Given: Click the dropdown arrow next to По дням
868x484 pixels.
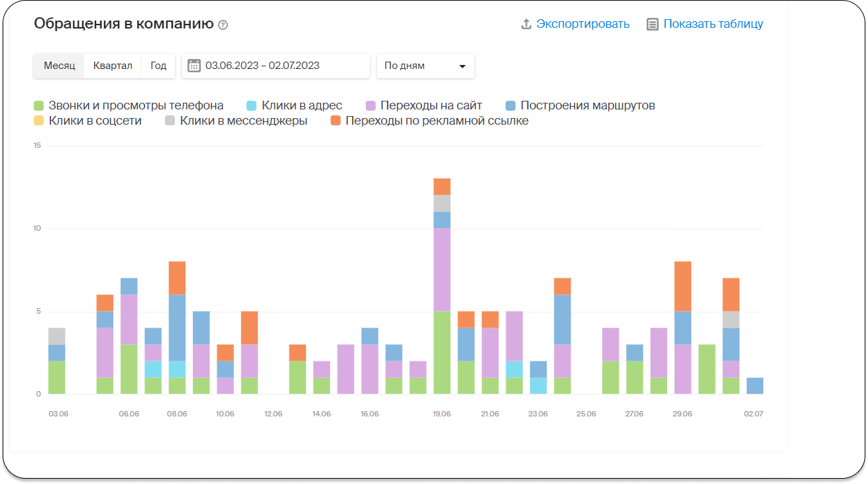Looking at the screenshot, I should coord(462,66).
